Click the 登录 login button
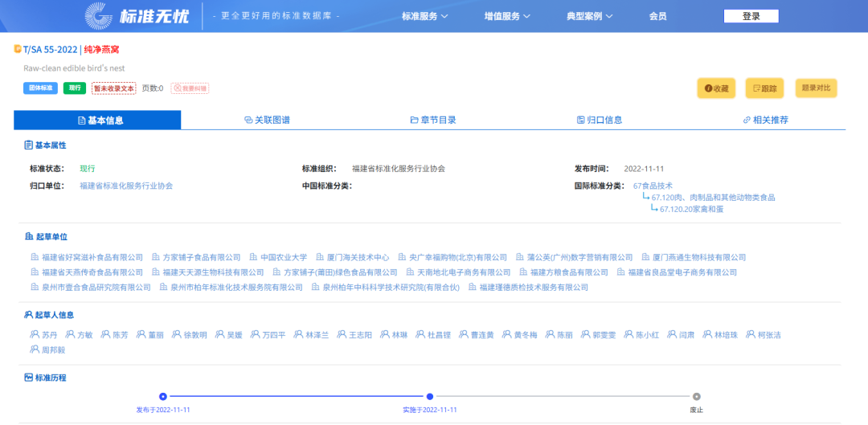The width and height of the screenshot is (868, 425). [751, 16]
